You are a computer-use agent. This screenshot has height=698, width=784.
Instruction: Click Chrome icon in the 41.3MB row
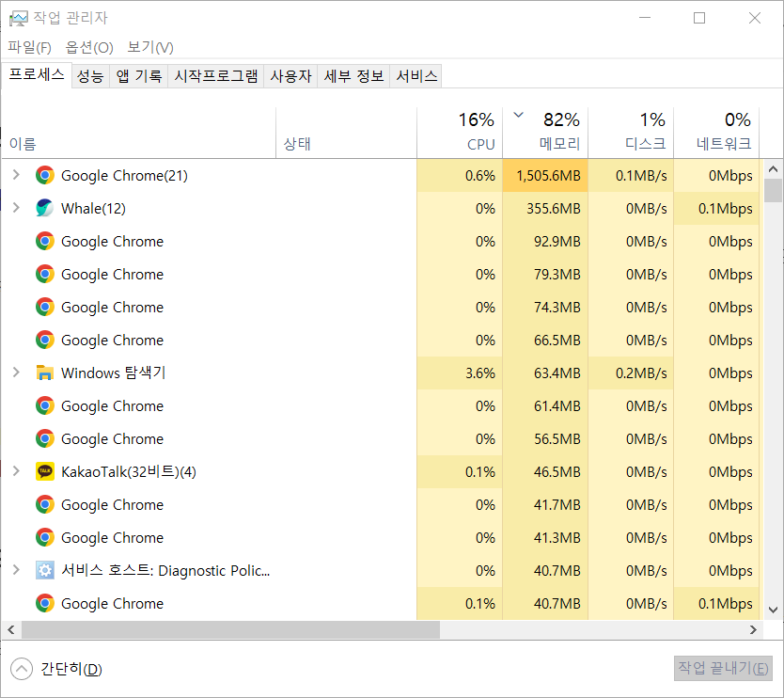(x=45, y=537)
